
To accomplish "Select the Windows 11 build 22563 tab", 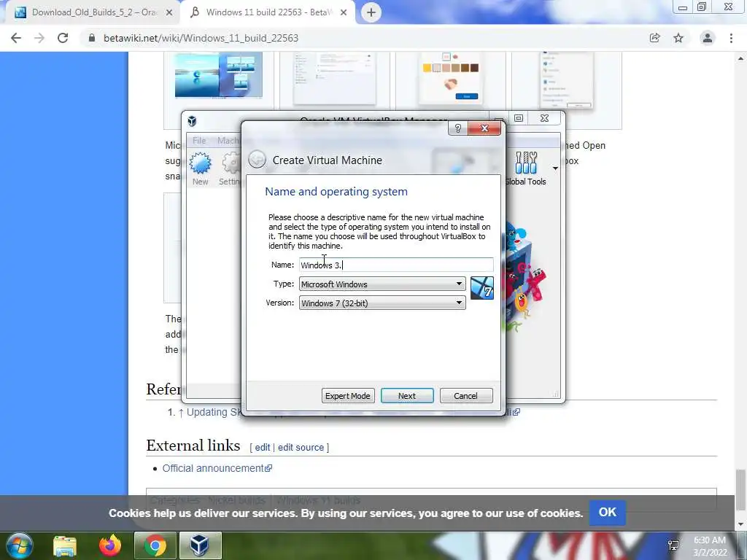I will click(269, 12).
